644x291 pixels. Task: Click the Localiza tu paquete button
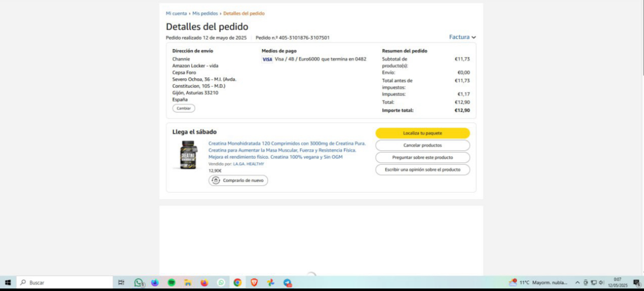click(x=422, y=133)
